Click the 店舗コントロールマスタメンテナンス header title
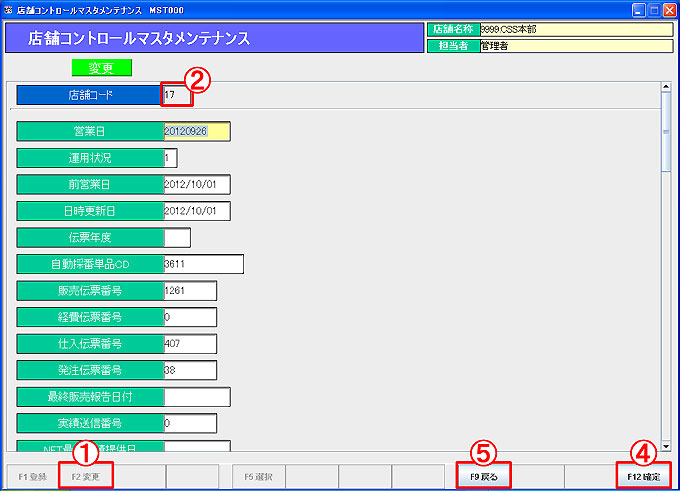680x491 pixels. (x=139, y=38)
